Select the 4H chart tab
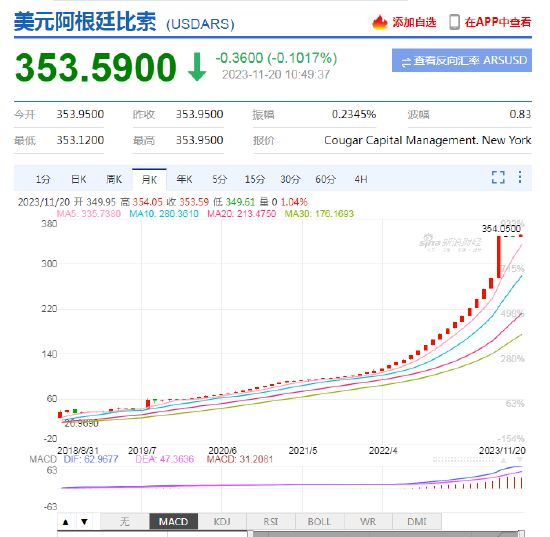 (361, 180)
